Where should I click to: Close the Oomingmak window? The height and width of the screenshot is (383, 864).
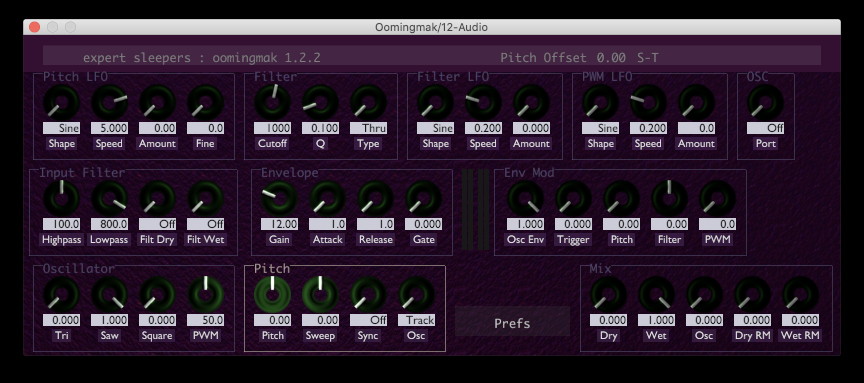click(x=34, y=27)
